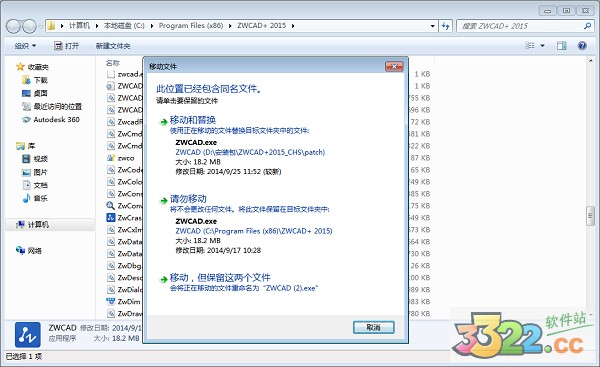Select the ZwDesc file row
The width and height of the screenshot is (600, 367).
click(x=124, y=277)
